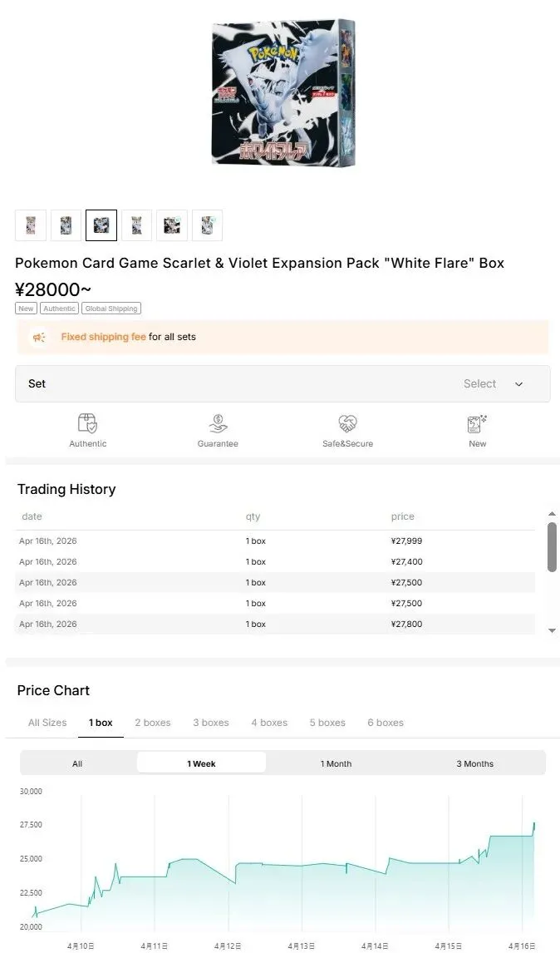Select the last product thumbnail
560x953 pixels.
tap(208, 225)
